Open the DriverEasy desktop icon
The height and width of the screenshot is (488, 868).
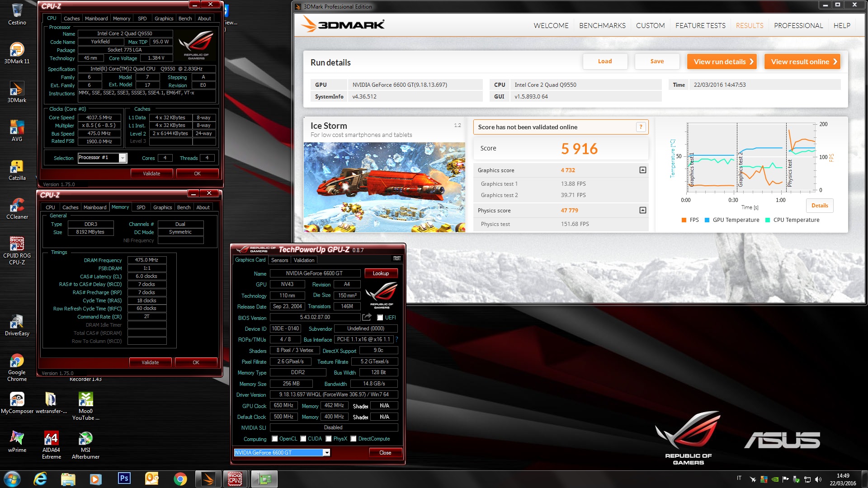click(x=17, y=325)
